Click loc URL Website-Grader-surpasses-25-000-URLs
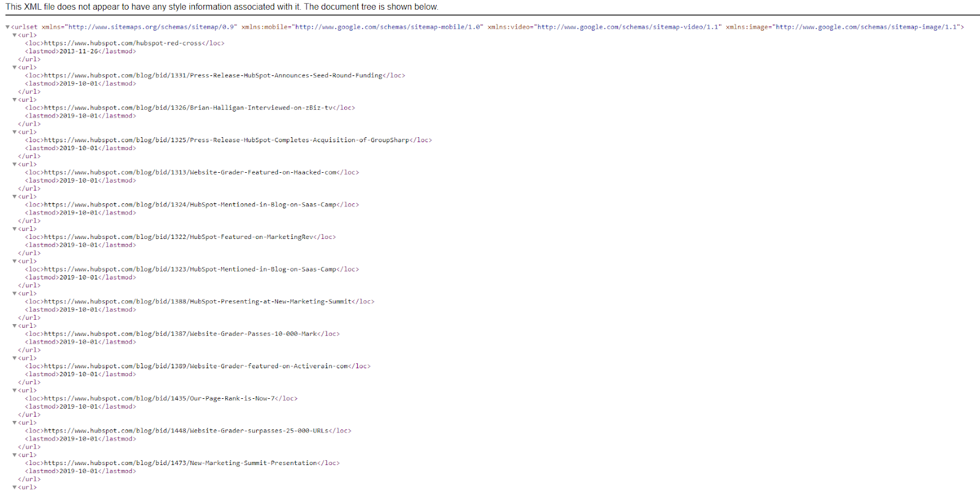 coord(186,431)
